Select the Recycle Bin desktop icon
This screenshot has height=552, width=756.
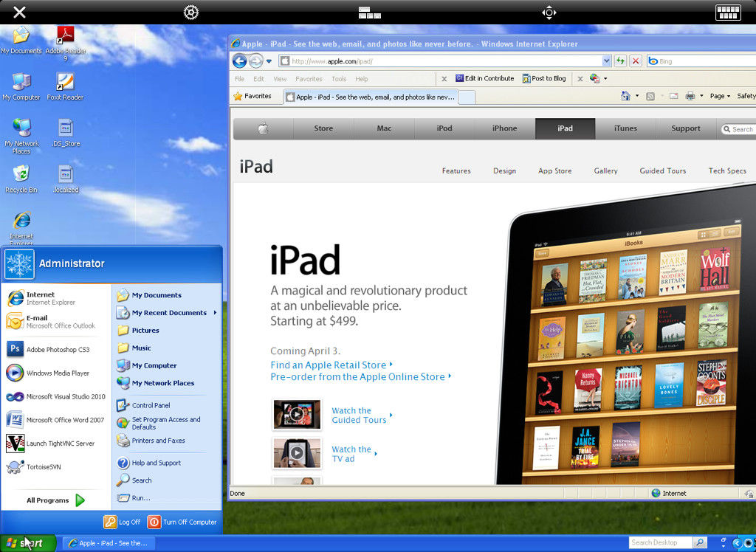(21, 179)
